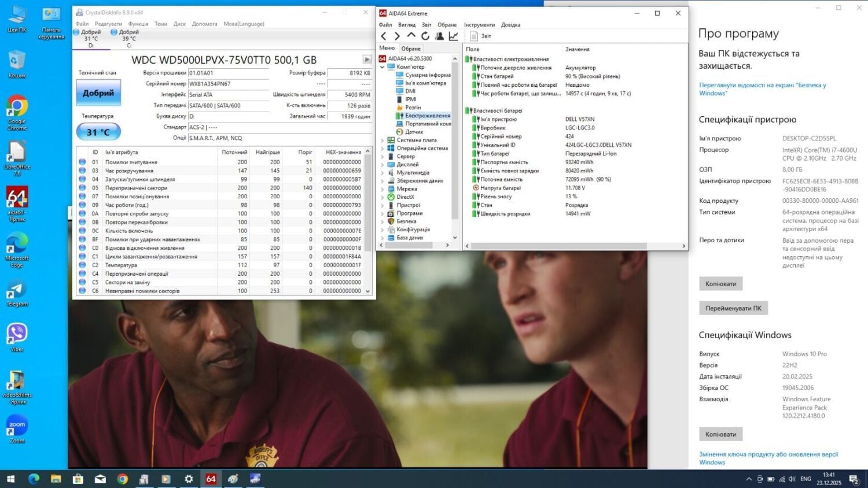Open Telegram from the desktop shortcut
The height and width of the screenshot is (488, 868).
17,293
